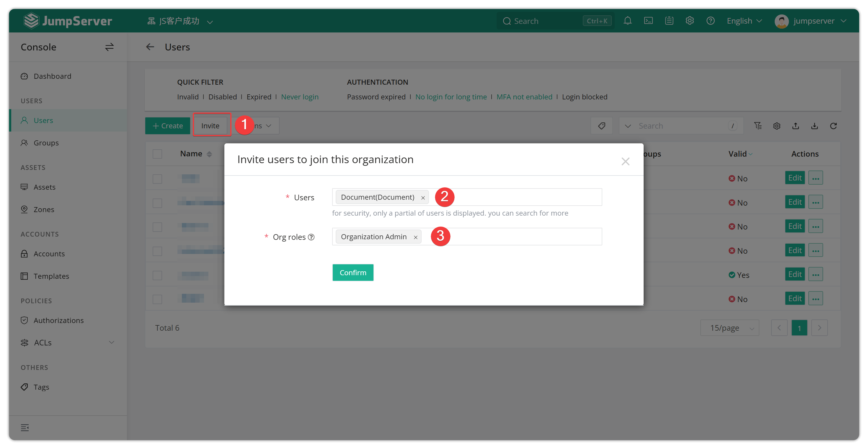The image size is (868, 446).
Task: Open the English language dropdown
Action: [744, 21]
